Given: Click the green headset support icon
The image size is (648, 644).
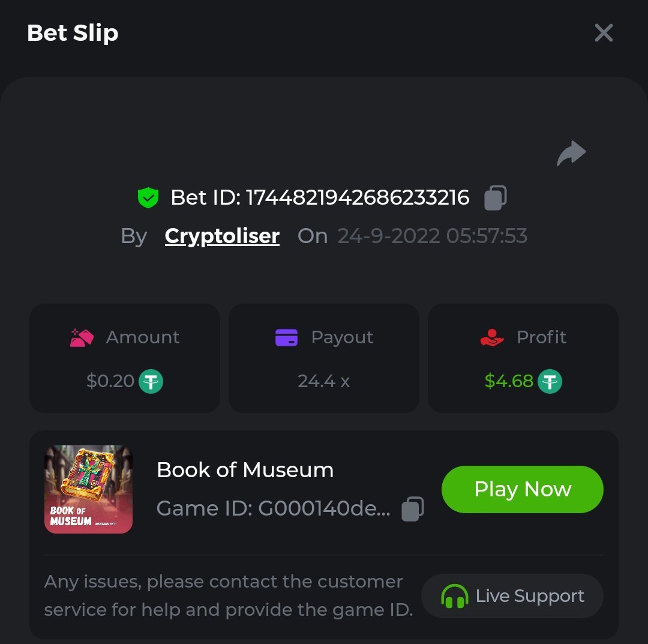Looking at the screenshot, I should [455, 596].
